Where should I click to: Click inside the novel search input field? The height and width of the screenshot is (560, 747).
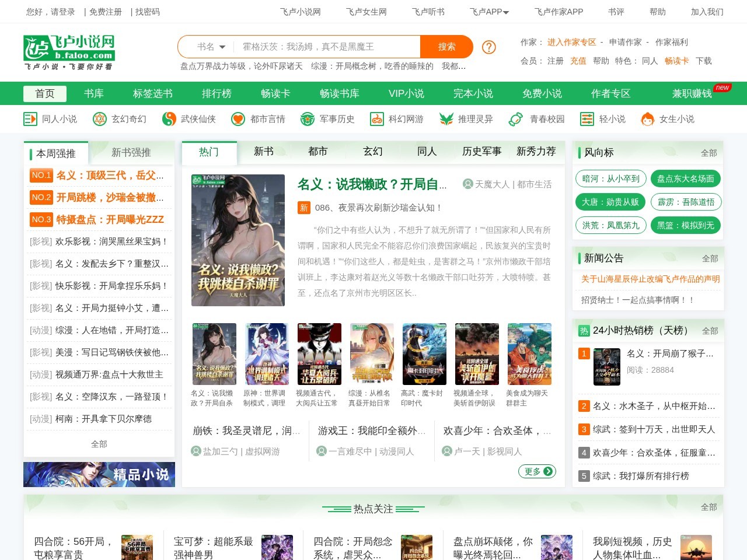pos(327,47)
